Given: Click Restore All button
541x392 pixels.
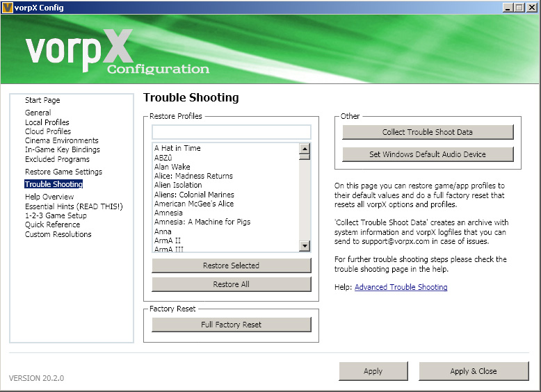Looking at the screenshot, I should [x=231, y=284].
